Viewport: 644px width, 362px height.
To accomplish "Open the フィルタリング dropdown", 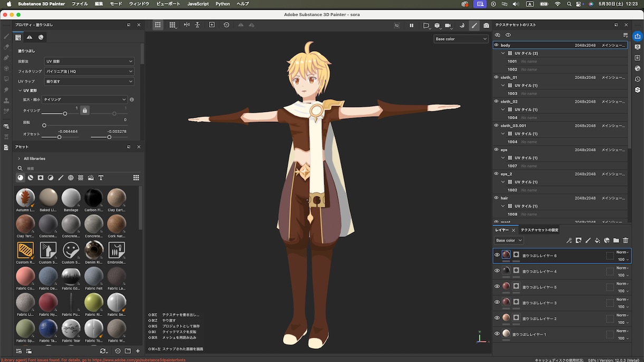I will (x=89, y=71).
